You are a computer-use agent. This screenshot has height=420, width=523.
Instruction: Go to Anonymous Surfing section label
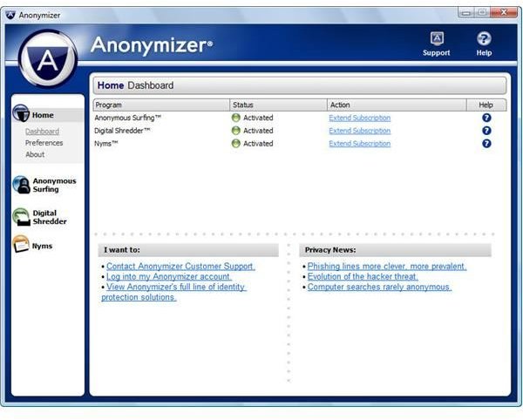[54, 185]
